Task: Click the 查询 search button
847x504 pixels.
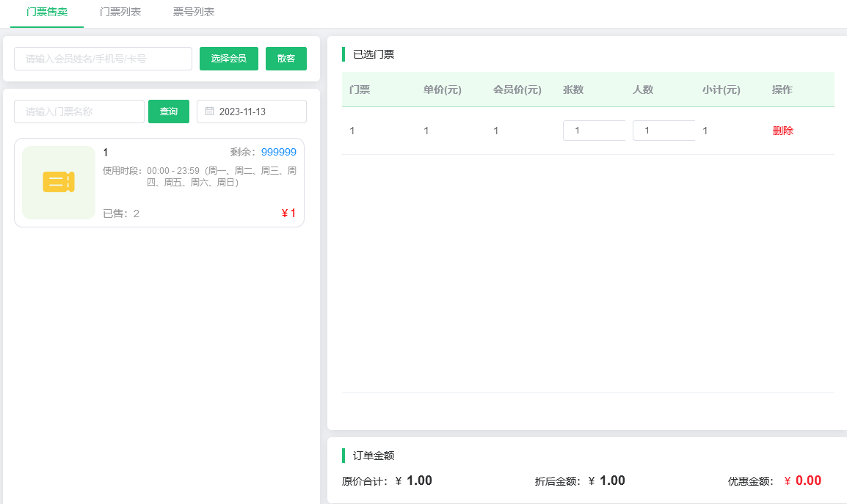Action: 168,112
